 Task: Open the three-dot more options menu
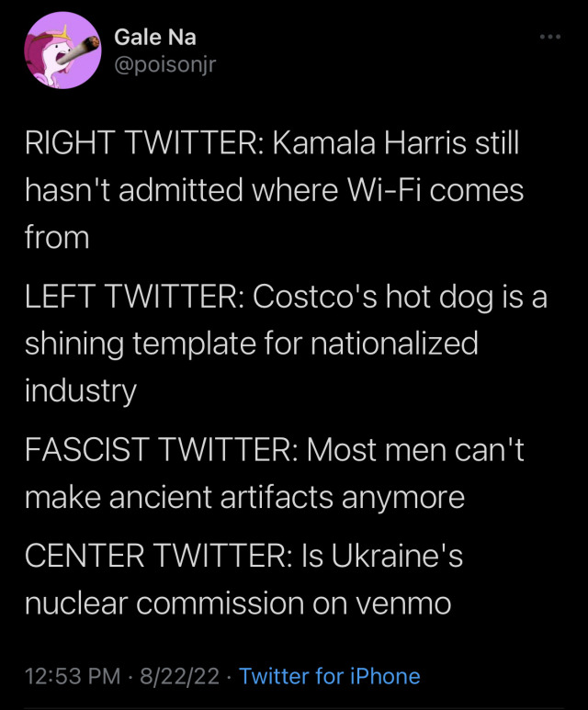pyautogui.click(x=549, y=38)
